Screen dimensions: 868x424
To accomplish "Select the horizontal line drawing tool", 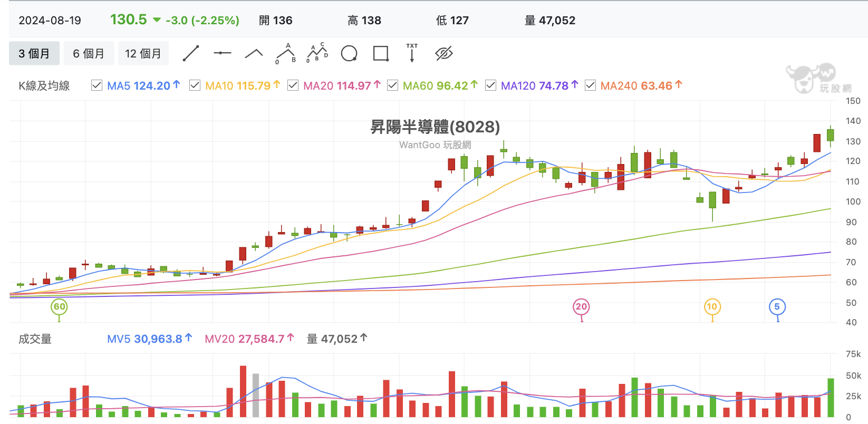I will [223, 53].
